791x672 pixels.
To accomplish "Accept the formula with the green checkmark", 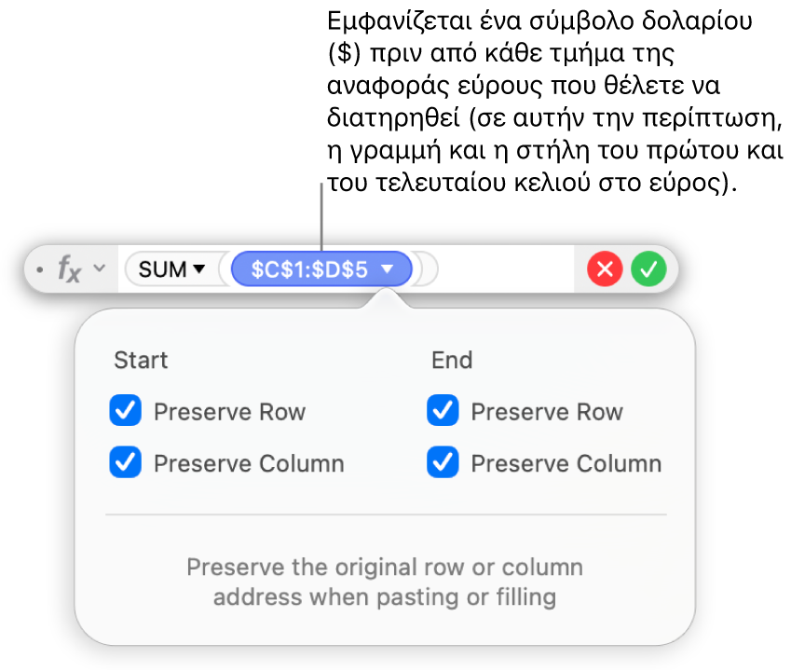I will coord(648,270).
